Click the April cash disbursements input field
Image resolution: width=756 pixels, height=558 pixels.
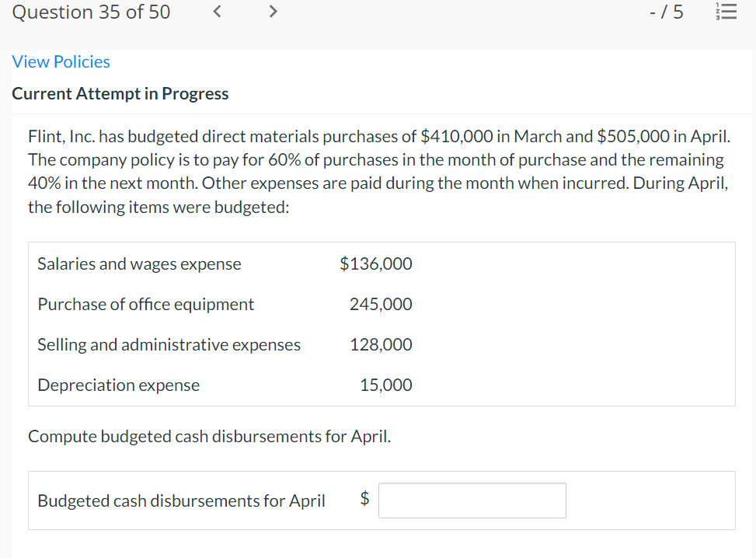click(x=472, y=500)
